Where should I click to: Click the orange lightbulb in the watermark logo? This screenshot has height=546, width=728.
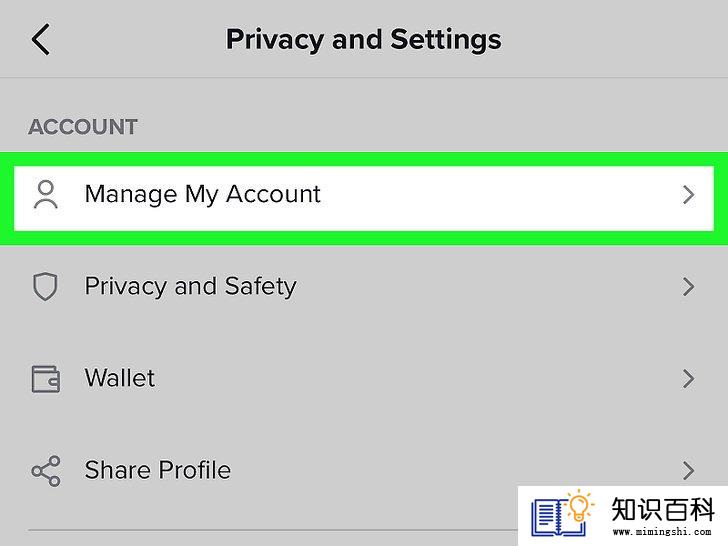[x=578, y=506]
